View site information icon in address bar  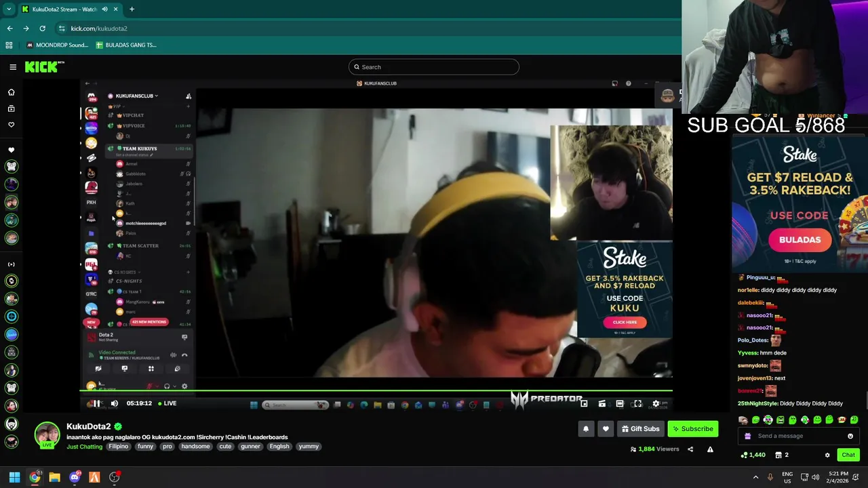[62, 28]
